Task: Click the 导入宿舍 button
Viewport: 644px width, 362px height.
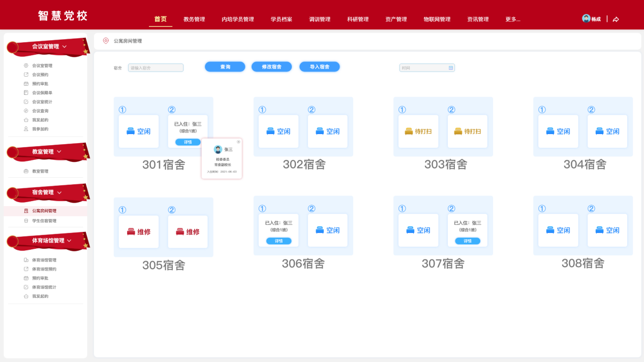Action: [x=319, y=67]
